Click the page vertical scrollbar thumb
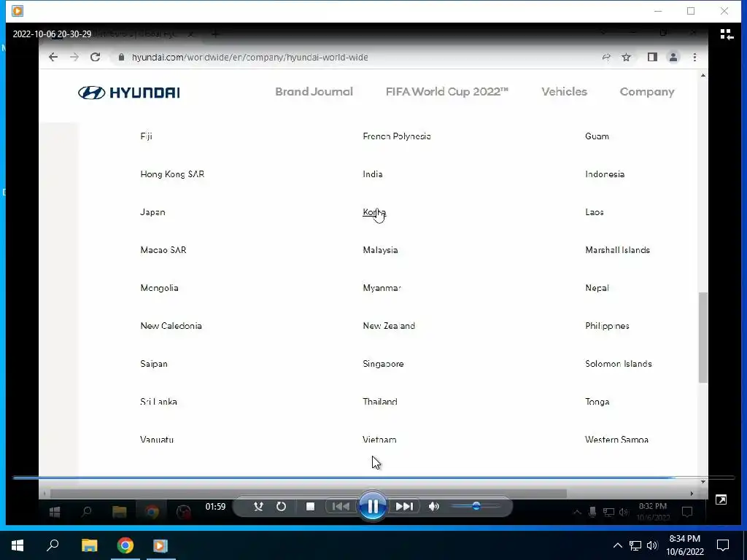This screenshot has height=560, width=747. point(703,338)
